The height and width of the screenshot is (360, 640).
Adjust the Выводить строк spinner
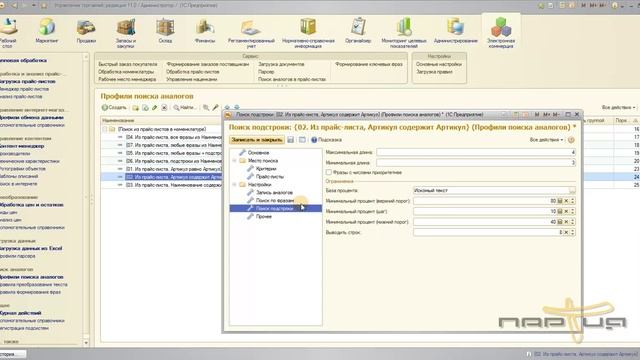click(573, 232)
